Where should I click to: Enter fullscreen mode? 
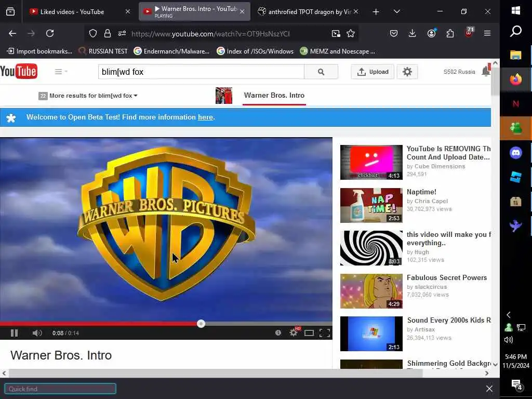325,333
